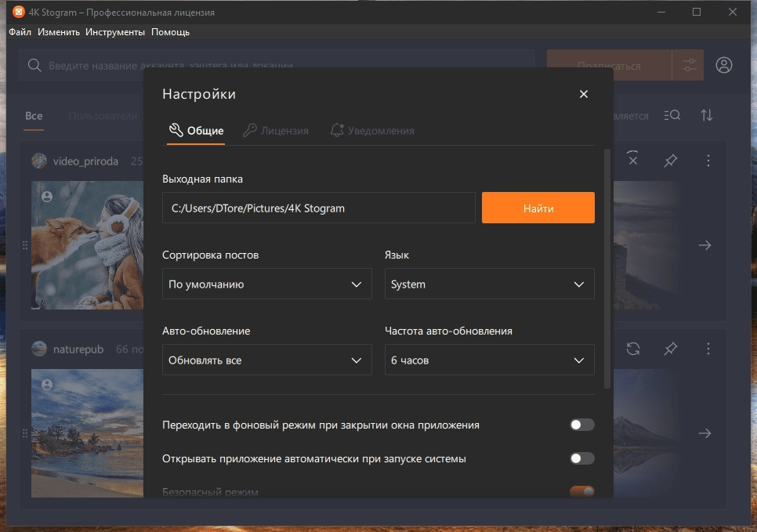Toggle background mode on window close
This screenshot has height=532, width=757.
coord(581,425)
